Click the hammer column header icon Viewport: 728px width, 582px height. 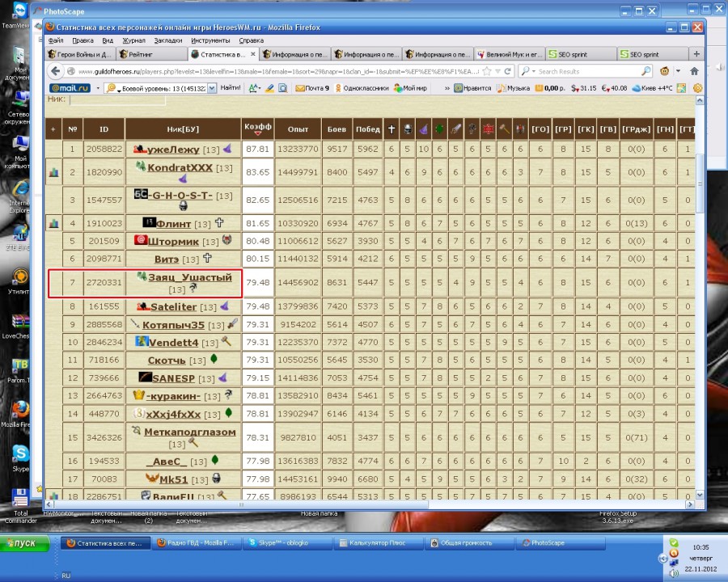click(504, 129)
